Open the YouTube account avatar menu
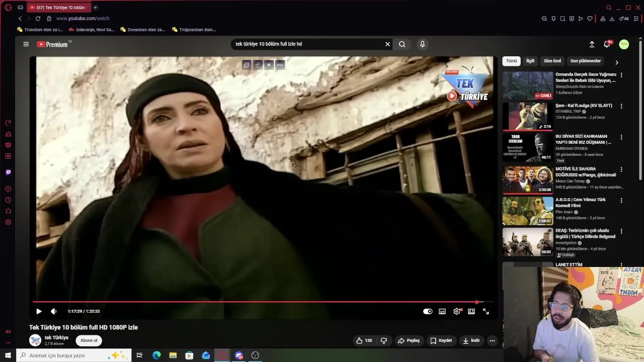 624,44
